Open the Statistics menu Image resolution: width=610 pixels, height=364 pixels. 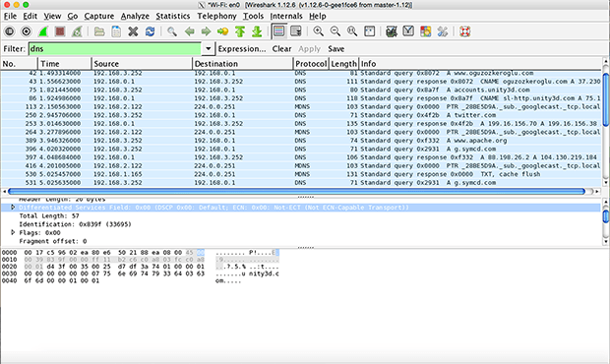173,16
